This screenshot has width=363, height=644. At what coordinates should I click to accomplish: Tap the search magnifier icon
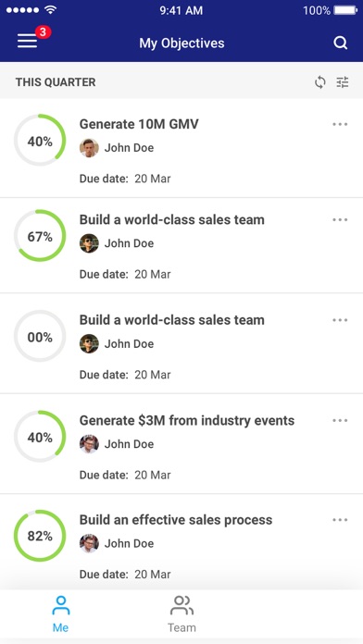click(341, 43)
